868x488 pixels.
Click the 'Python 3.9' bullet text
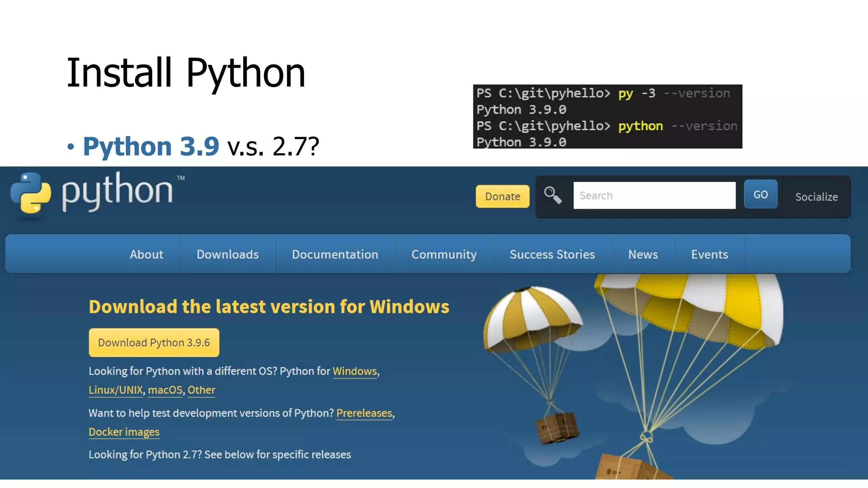point(151,146)
